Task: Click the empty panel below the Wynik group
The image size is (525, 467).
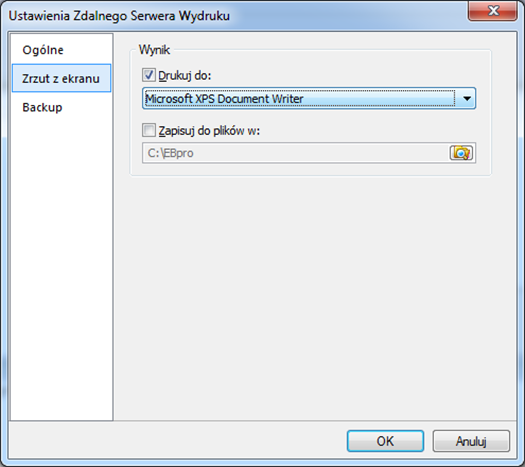Action: tap(315, 295)
